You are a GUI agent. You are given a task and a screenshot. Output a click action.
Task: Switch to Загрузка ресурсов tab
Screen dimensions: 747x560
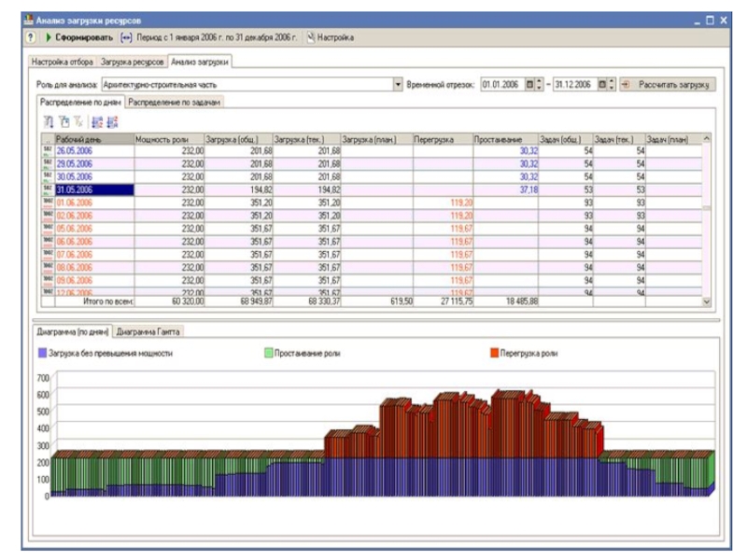(x=134, y=62)
